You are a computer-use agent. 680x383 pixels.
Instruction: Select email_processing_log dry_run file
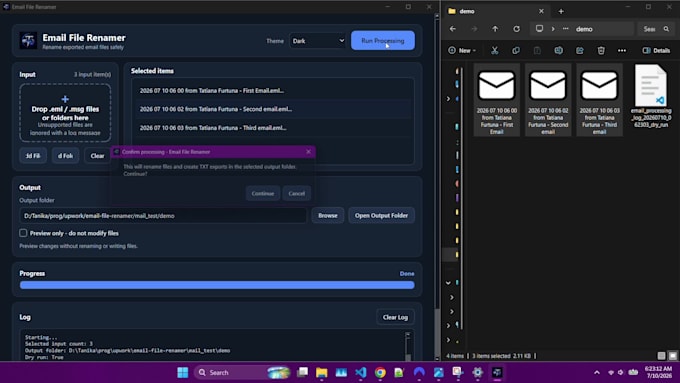point(651,96)
